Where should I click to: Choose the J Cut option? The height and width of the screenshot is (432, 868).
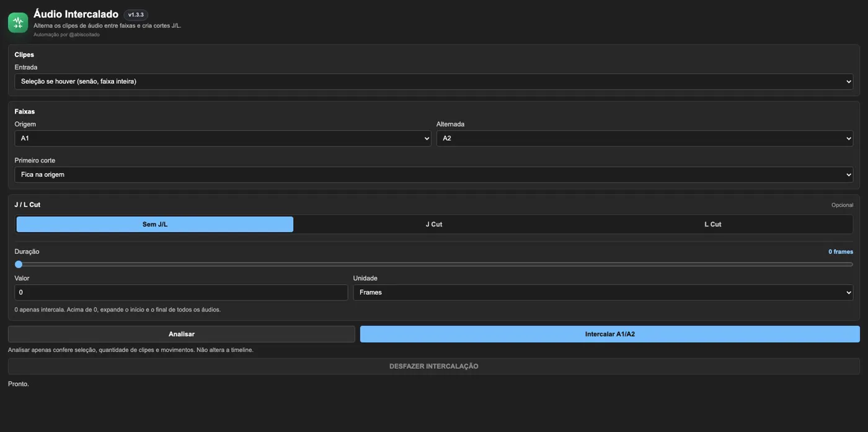coord(434,224)
